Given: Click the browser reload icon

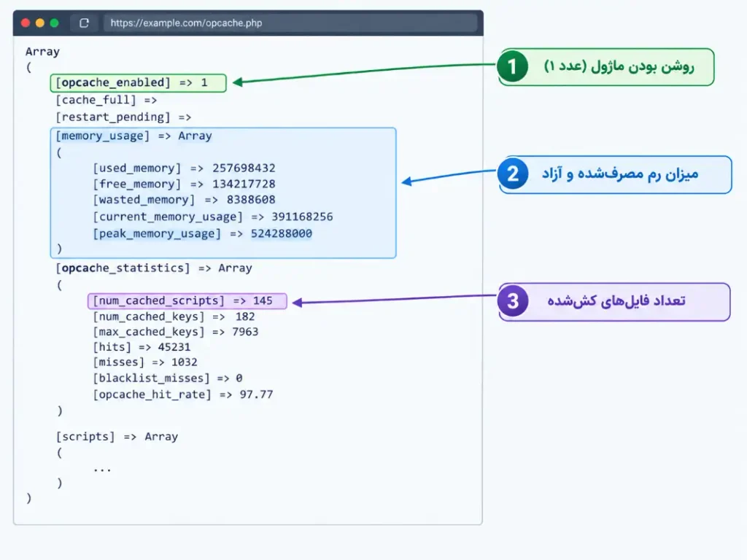Looking at the screenshot, I should (85, 23).
